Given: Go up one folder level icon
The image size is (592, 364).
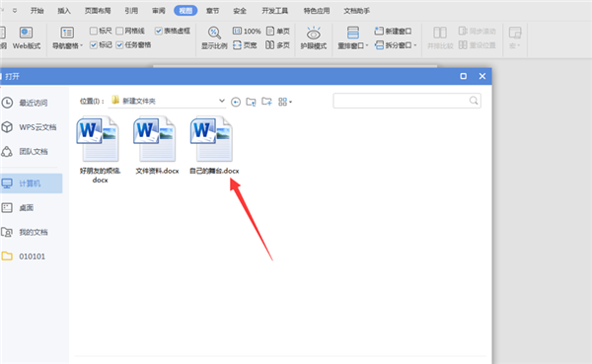Looking at the screenshot, I should [251, 102].
